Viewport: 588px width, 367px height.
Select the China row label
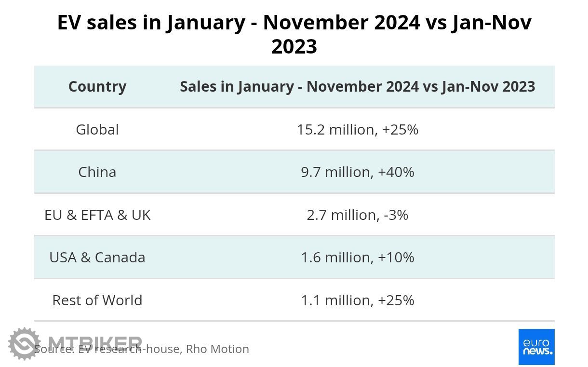pyautogui.click(x=97, y=172)
